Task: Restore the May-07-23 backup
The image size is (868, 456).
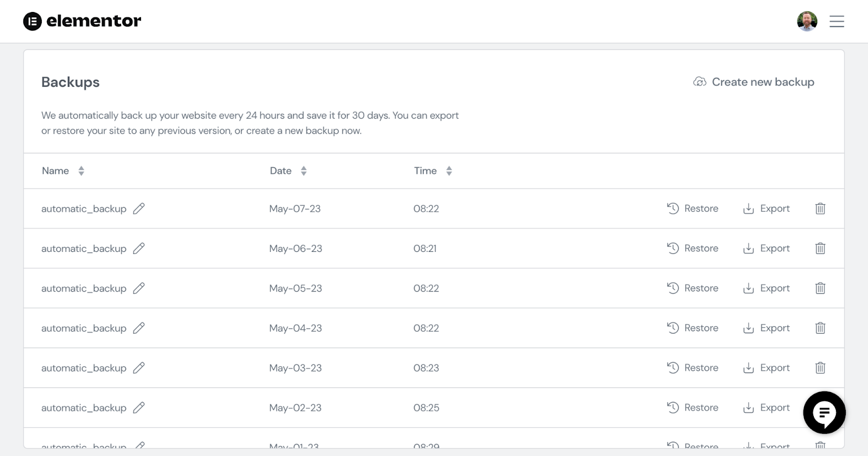Action: [692, 208]
